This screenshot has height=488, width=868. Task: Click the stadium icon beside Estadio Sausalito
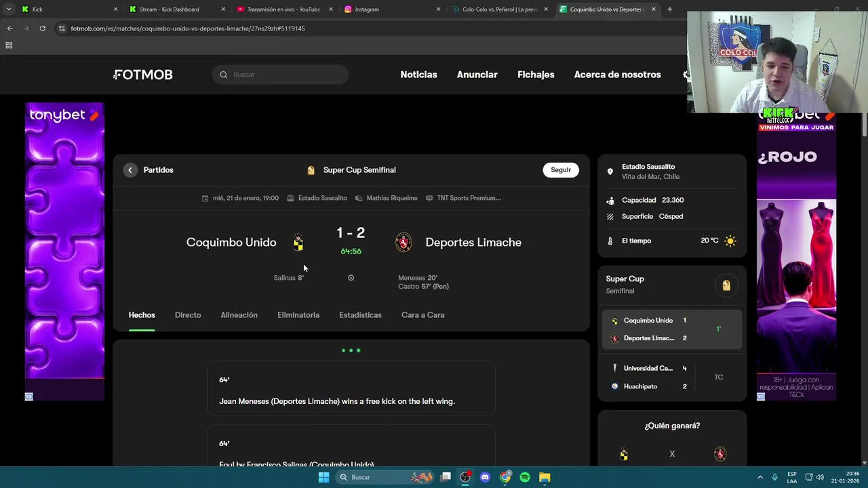pyautogui.click(x=291, y=199)
